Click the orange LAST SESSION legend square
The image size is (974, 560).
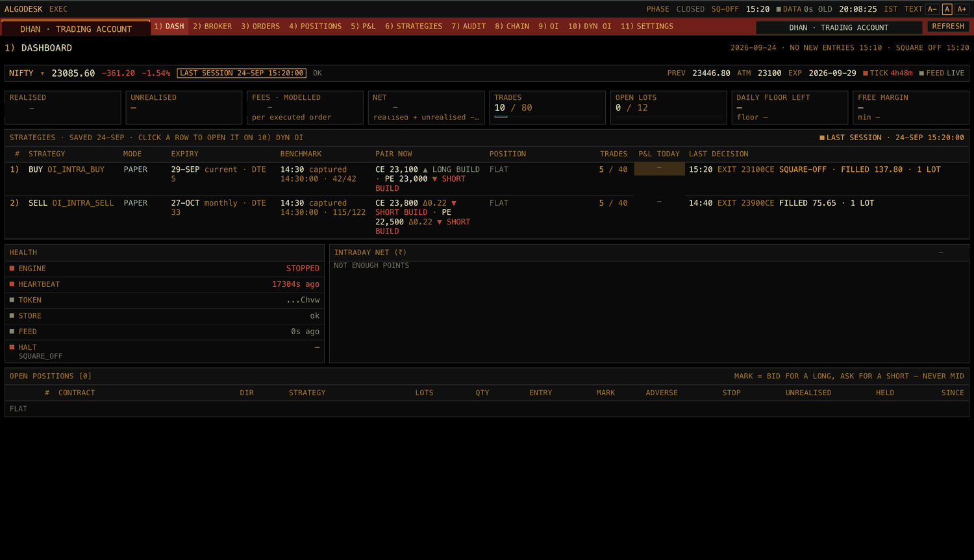pos(822,138)
